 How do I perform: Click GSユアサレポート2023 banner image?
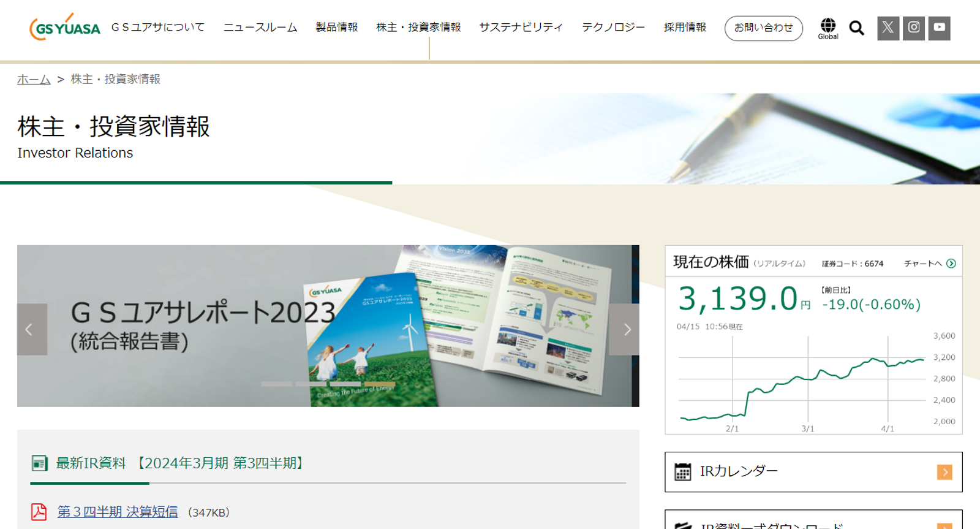[x=328, y=326]
